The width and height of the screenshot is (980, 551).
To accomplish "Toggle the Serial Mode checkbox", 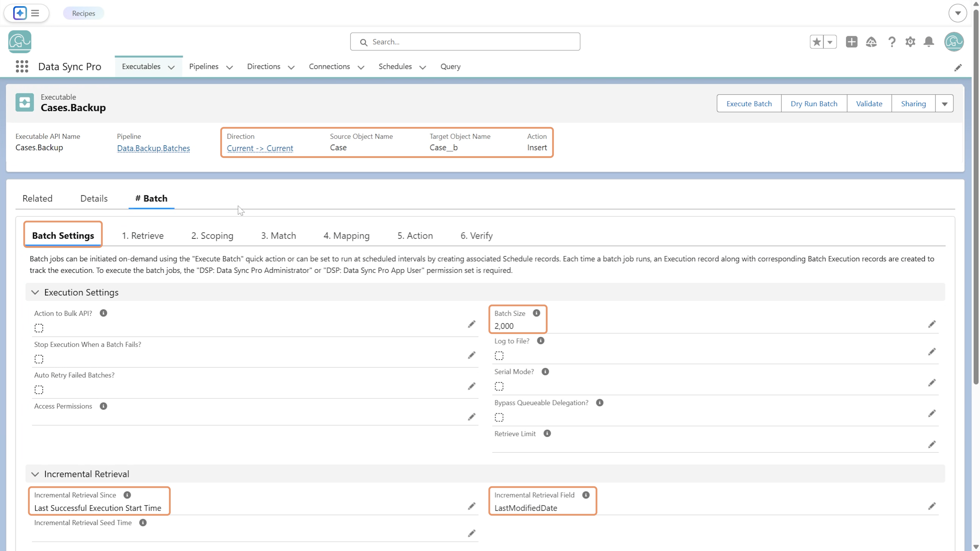I will 499,386.
